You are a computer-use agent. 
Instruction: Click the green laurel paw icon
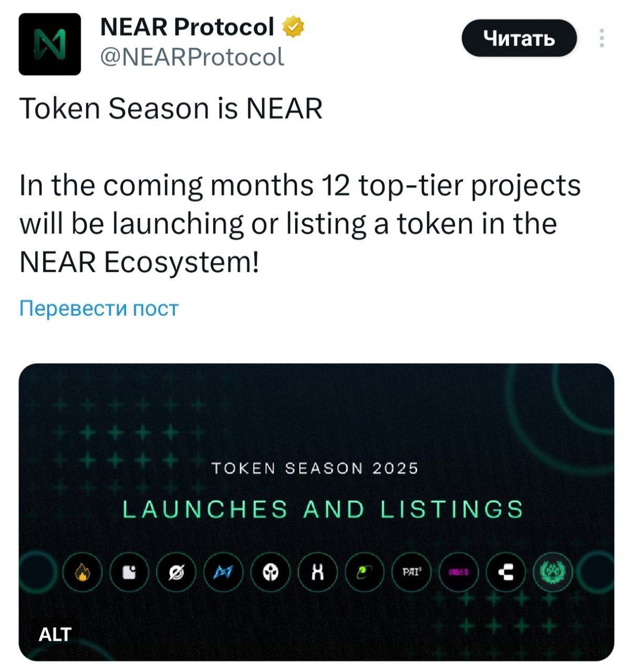coord(553,572)
